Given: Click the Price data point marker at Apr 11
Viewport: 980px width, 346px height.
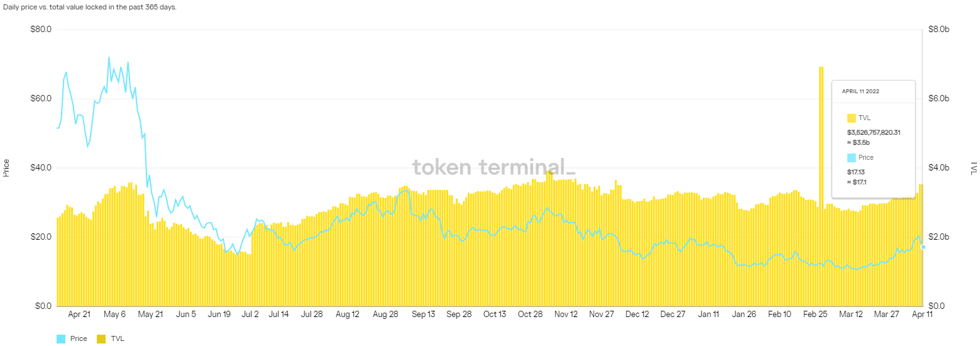Looking at the screenshot, I should point(923,247).
